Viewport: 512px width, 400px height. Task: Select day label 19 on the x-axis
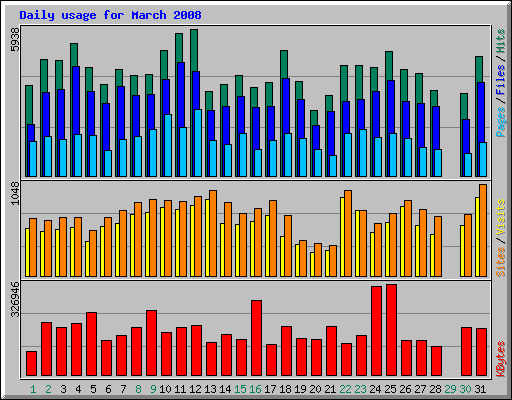tap(300, 389)
